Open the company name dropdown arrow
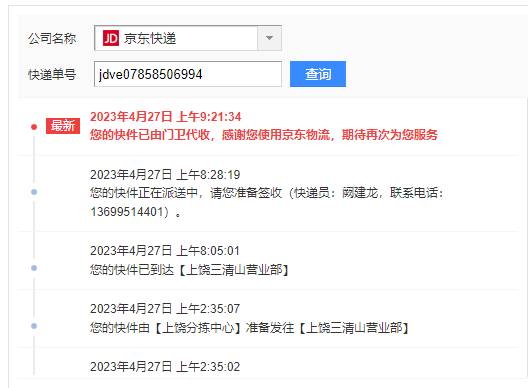Screen dimensions: 528x388 269,38
